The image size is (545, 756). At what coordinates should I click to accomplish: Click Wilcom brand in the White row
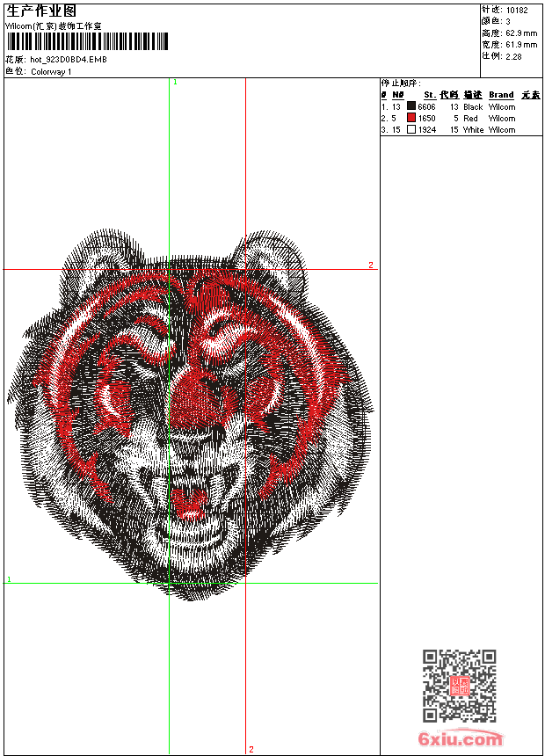click(x=502, y=130)
